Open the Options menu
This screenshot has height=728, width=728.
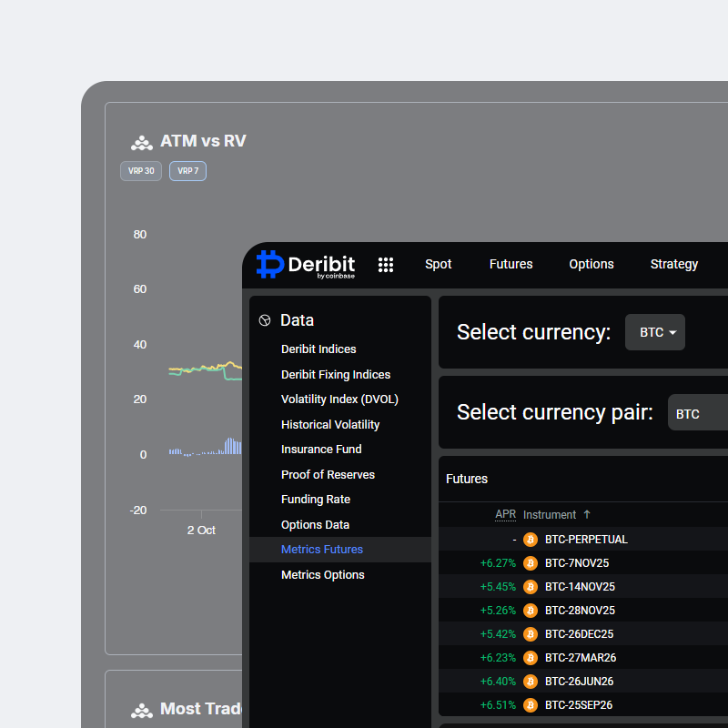[x=591, y=265]
